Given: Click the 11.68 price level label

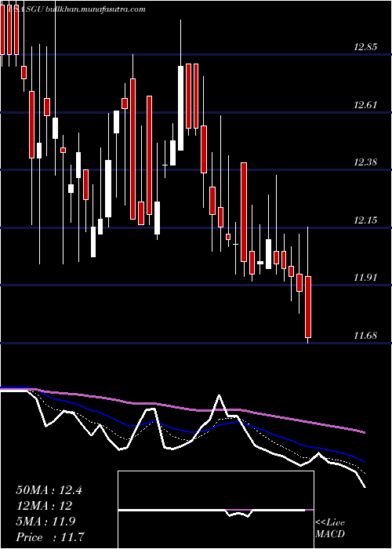Looking at the screenshot, I should pos(365,336).
